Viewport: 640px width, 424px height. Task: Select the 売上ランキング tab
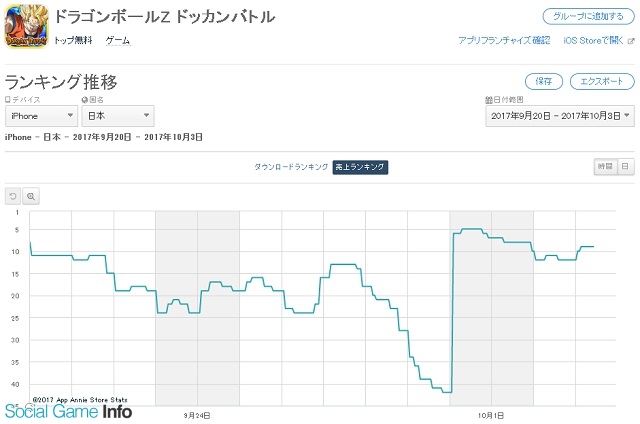point(360,167)
